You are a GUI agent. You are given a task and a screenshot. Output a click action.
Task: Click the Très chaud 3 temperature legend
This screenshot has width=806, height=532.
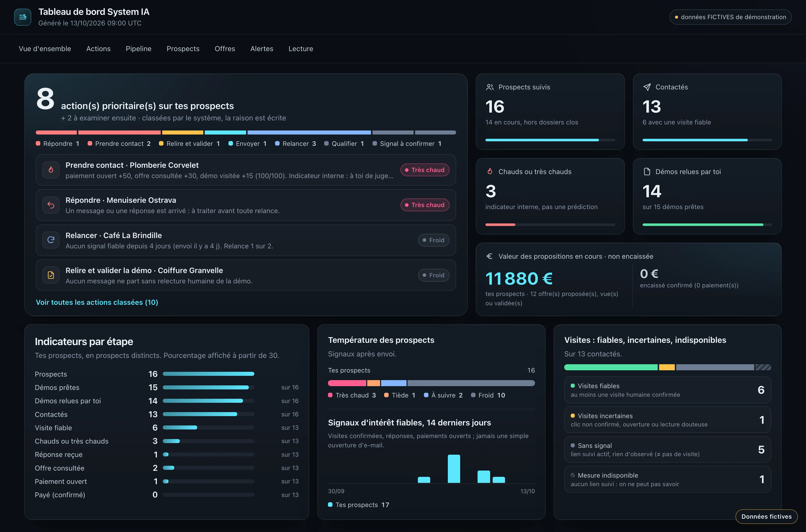[352, 395]
